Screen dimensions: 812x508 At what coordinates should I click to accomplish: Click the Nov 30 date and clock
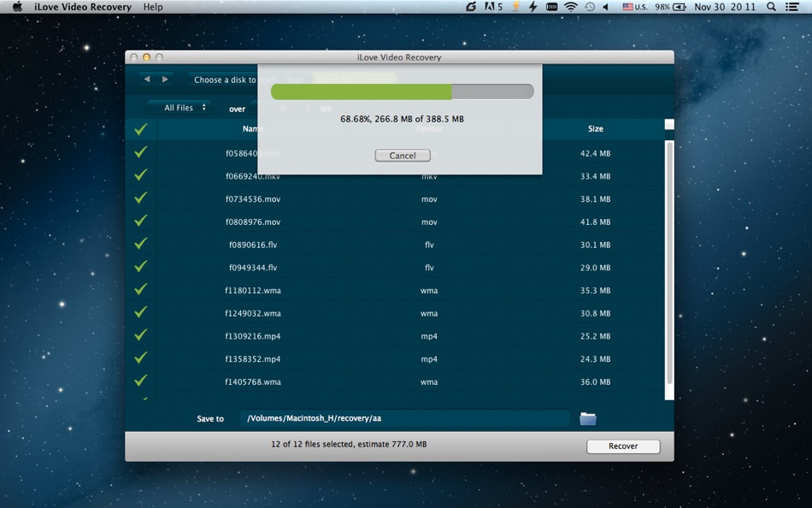click(725, 7)
